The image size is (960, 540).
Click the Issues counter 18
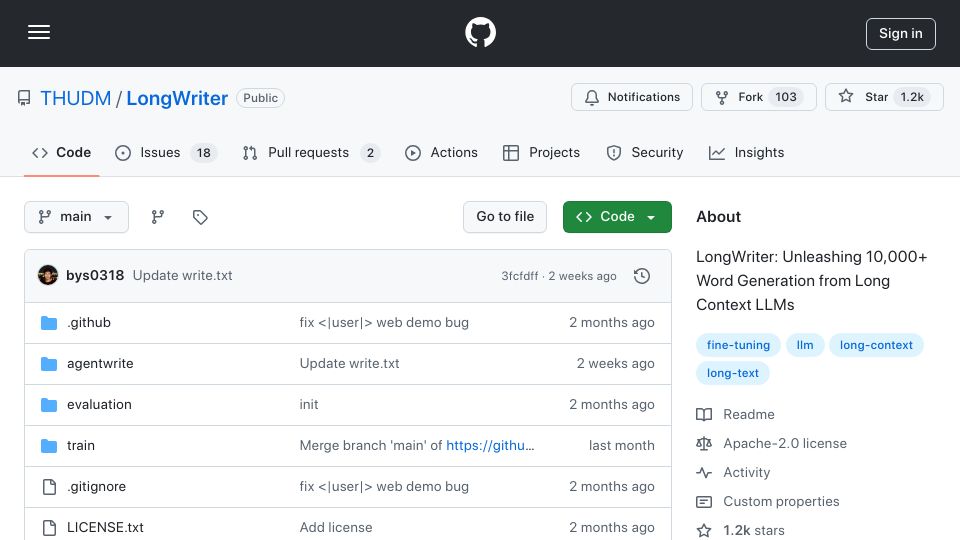click(x=204, y=152)
